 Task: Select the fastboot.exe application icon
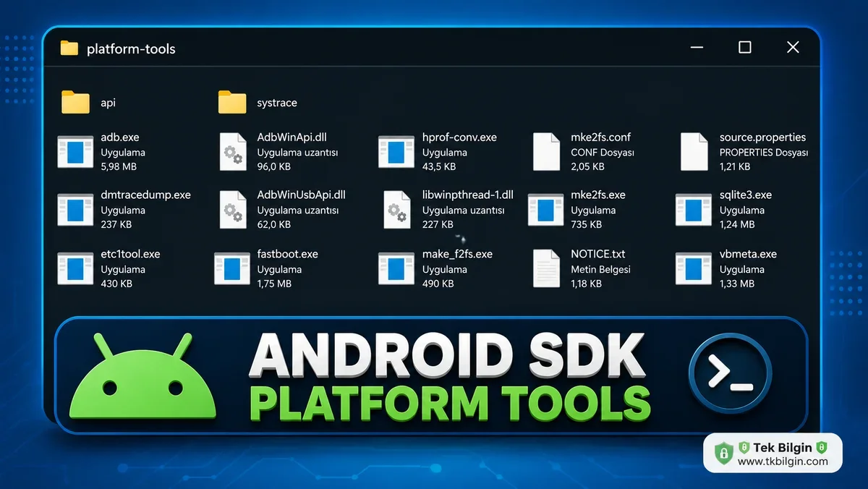(232, 268)
